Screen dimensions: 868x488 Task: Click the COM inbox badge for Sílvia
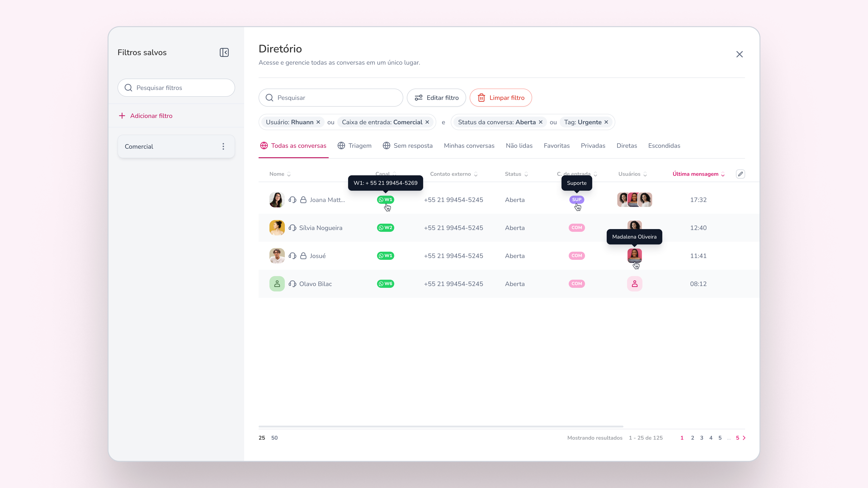577,228
